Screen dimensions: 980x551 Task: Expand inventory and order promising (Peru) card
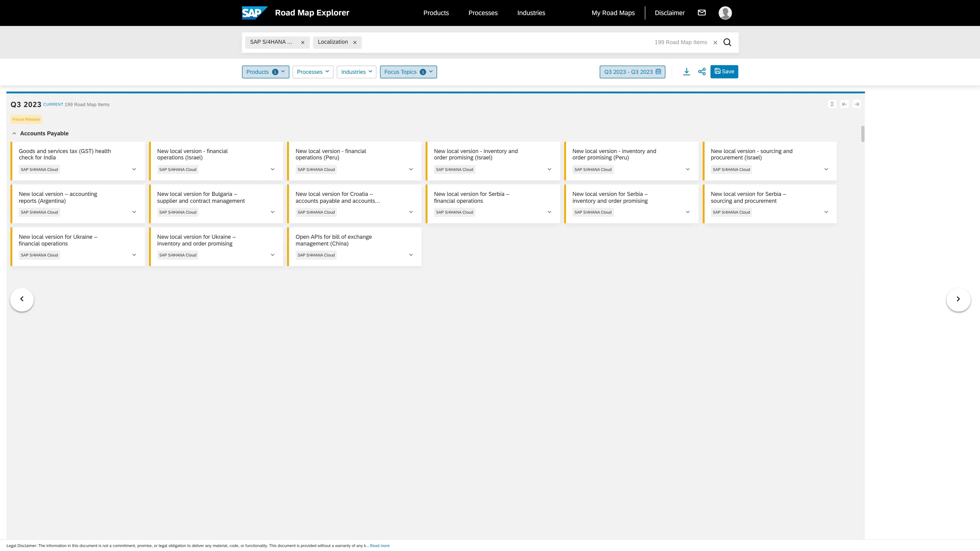[x=688, y=170]
